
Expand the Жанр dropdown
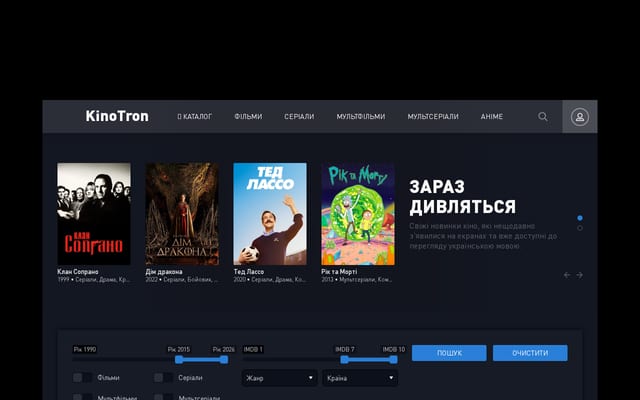[279, 378]
